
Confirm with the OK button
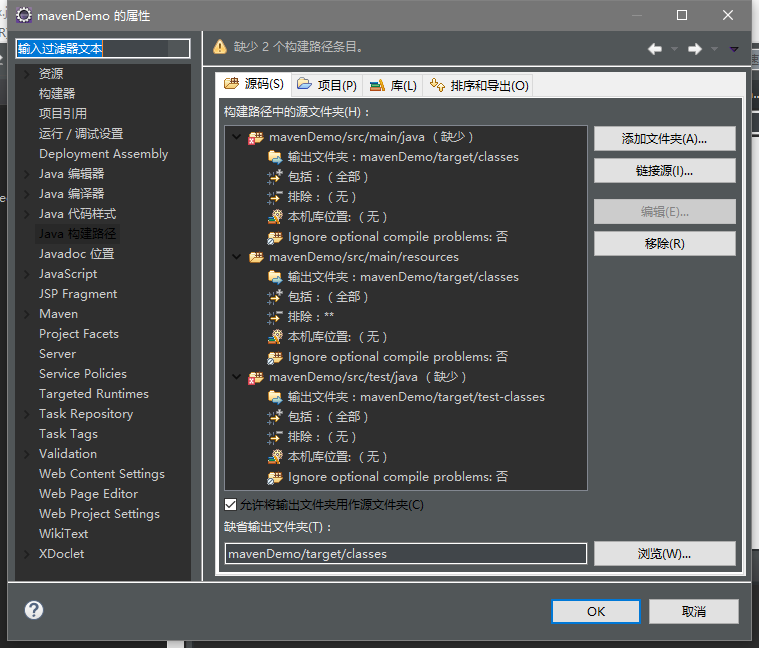point(596,612)
